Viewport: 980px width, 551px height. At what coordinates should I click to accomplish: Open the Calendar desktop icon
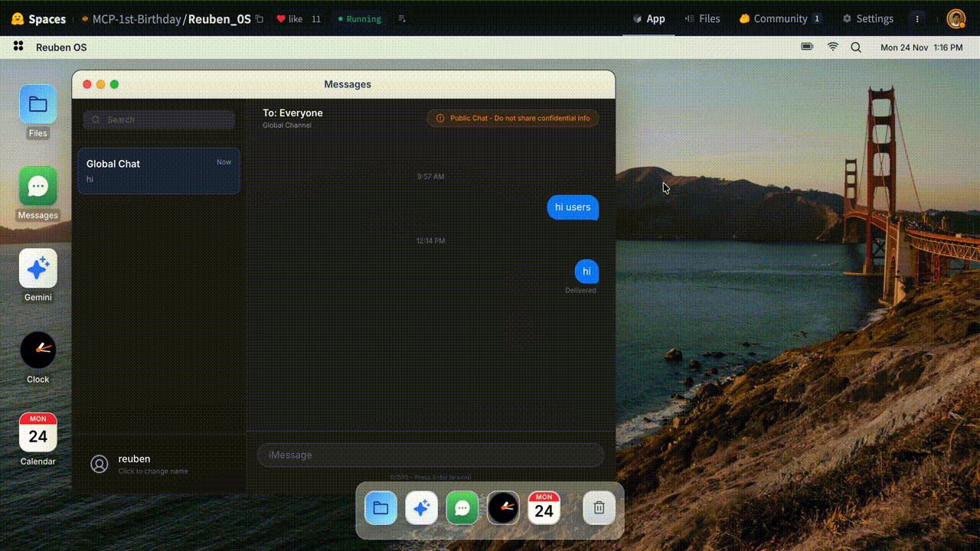[x=38, y=433]
